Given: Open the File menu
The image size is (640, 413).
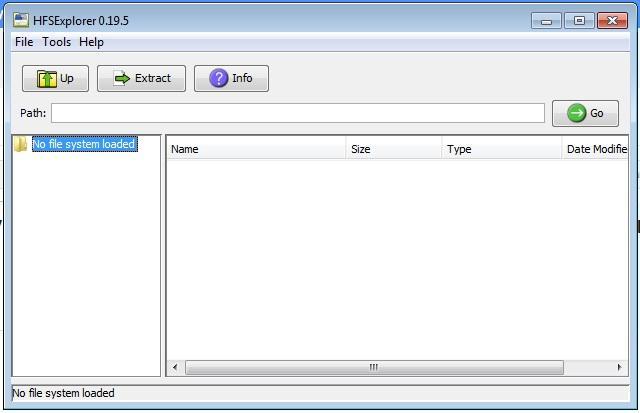Looking at the screenshot, I should tap(24, 42).
